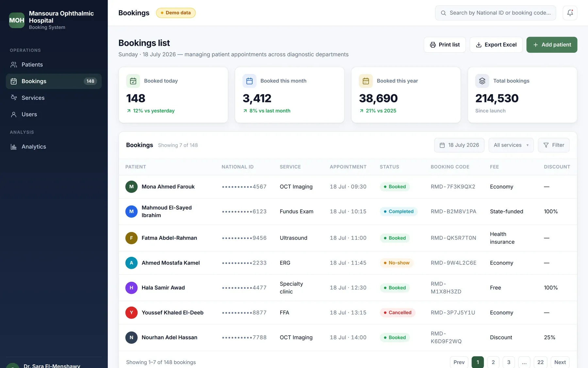Click Hala Samir Awad's avatar
The width and height of the screenshot is (588, 368).
pos(131,288)
